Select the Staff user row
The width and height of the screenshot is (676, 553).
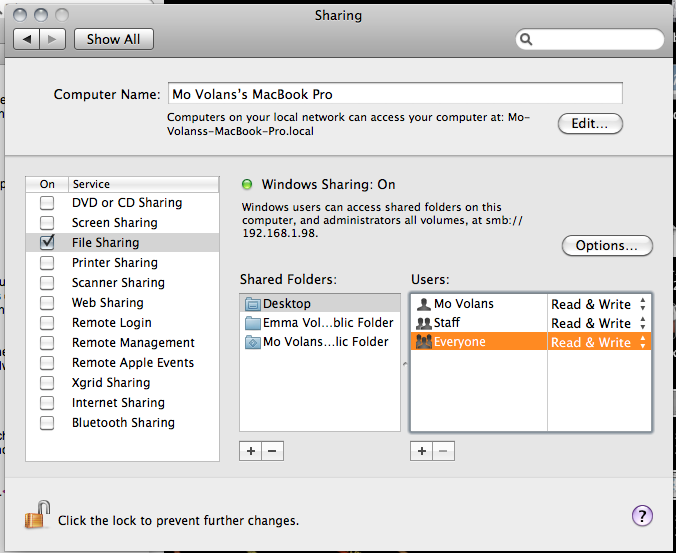[x=531, y=323]
